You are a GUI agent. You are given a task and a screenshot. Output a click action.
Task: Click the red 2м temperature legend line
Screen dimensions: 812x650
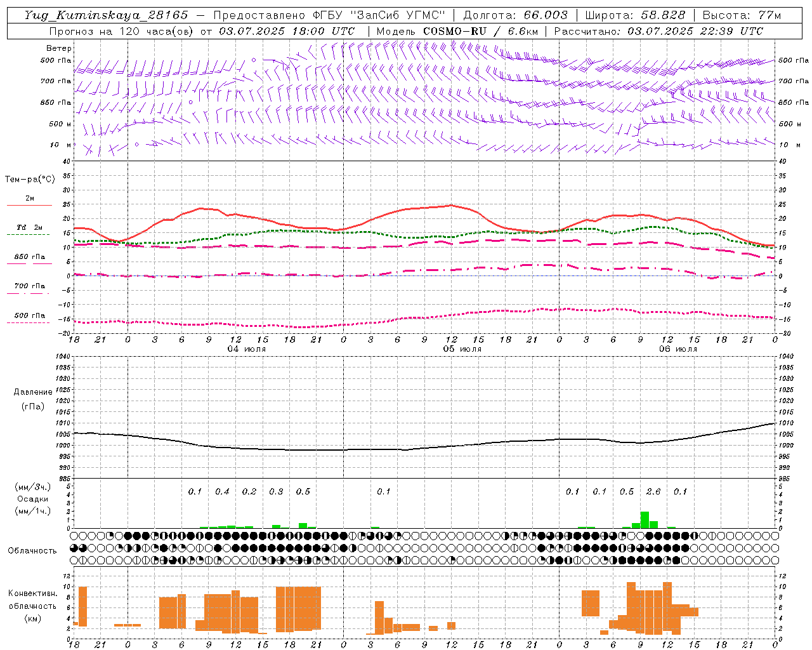point(29,205)
